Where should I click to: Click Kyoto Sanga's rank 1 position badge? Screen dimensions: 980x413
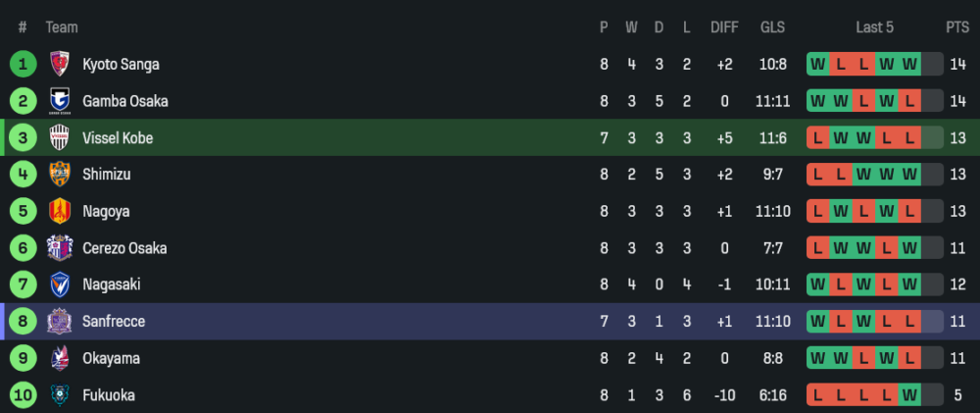tap(23, 65)
